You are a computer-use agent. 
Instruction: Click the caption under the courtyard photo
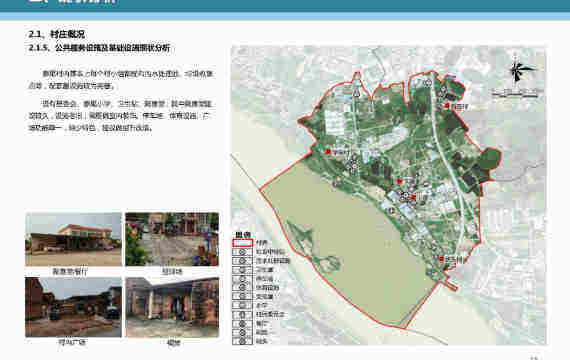[x=172, y=271]
